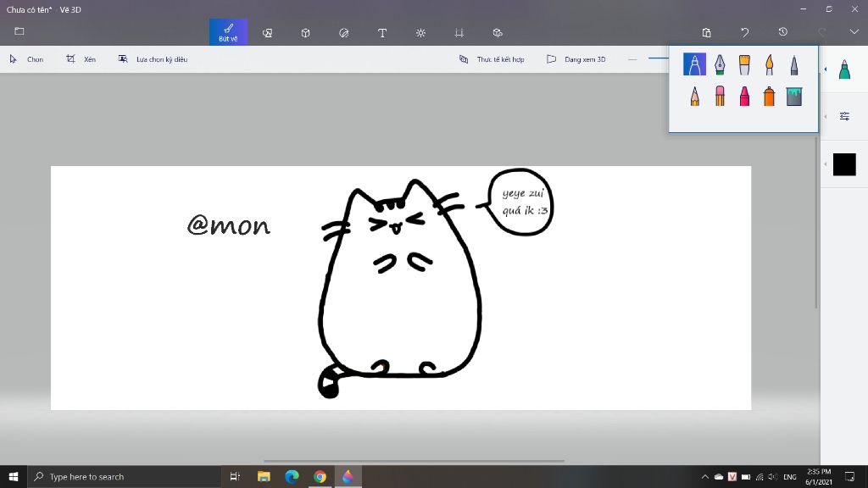868x488 pixels.
Task: Open the Windows Start menu
Action: (x=14, y=476)
